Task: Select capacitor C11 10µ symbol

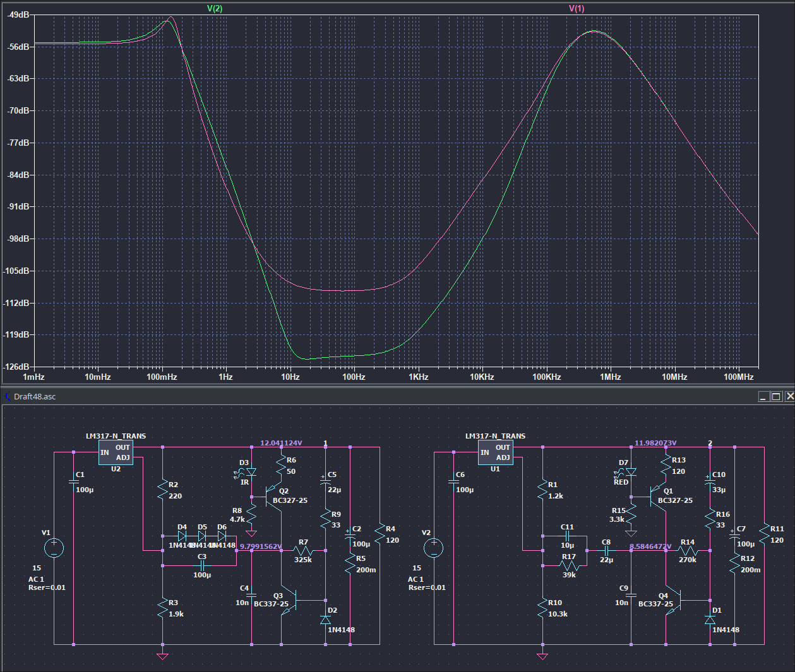Action: [x=567, y=536]
